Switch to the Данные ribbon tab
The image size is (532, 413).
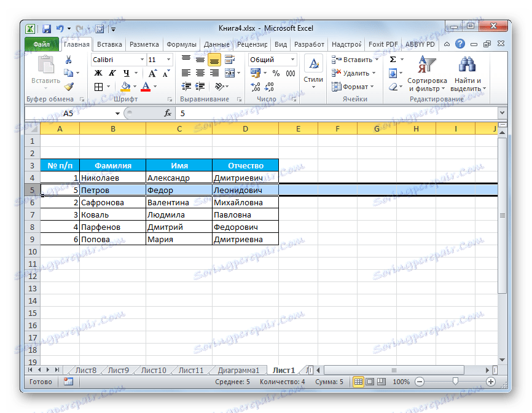216,44
